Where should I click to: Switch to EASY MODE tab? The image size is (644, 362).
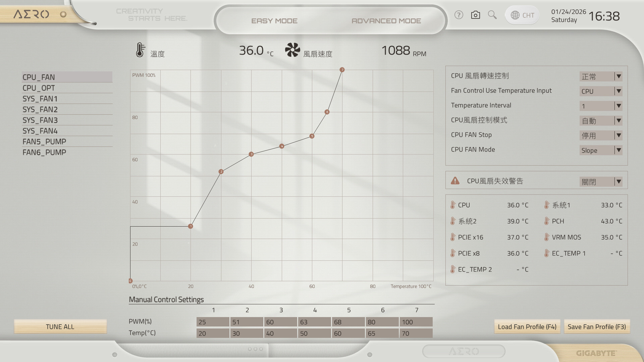click(x=274, y=21)
